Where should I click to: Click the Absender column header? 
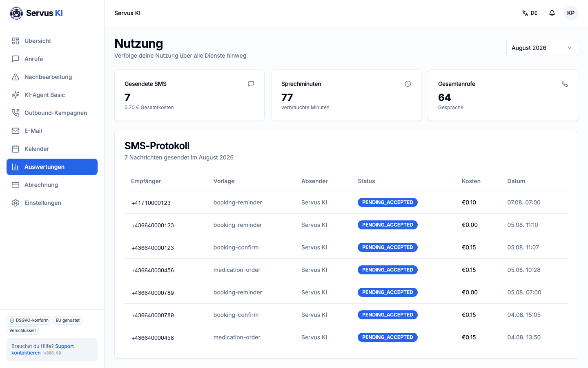pos(314,181)
